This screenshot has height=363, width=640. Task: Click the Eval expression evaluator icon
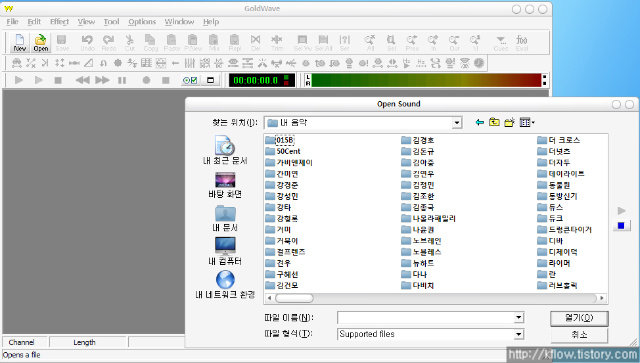pyautogui.click(x=522, y=43)
